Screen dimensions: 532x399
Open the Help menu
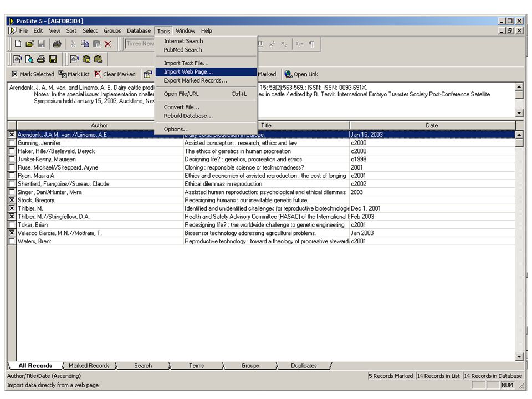click(206, 31)
